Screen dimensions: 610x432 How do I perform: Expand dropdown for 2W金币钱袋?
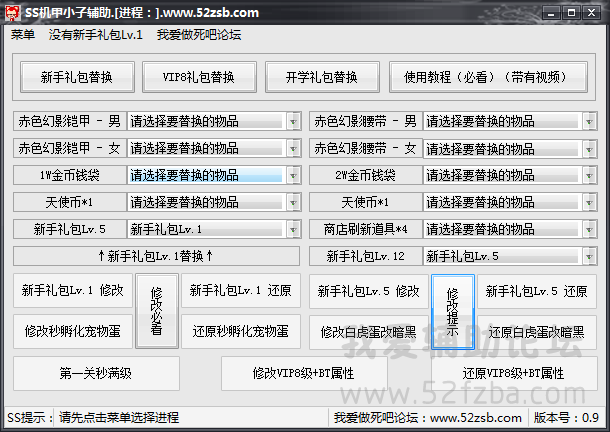coord(589,175)
